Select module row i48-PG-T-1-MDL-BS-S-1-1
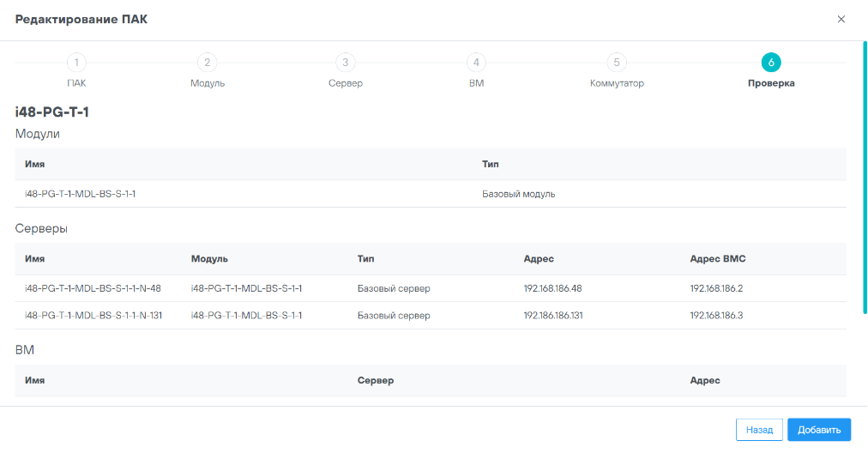The height and width of the screenshot is (453, 868). click(x=81, y=194)
